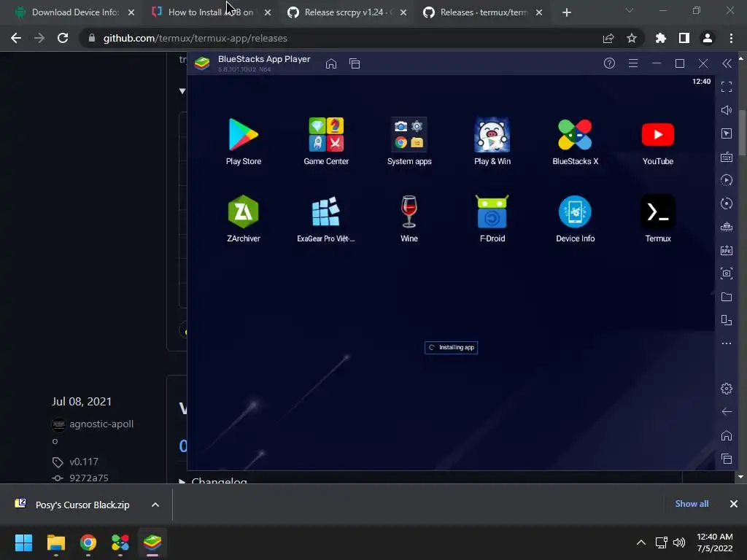Image resolution: width=747 pixels, height=560 pixels.
Task: Launch the Wine app
Action: tap(409, 218)
